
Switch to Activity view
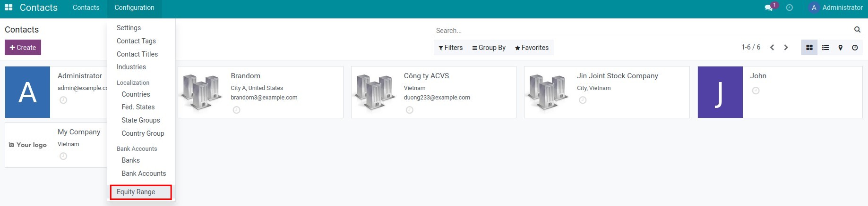[x=855, y=48]
